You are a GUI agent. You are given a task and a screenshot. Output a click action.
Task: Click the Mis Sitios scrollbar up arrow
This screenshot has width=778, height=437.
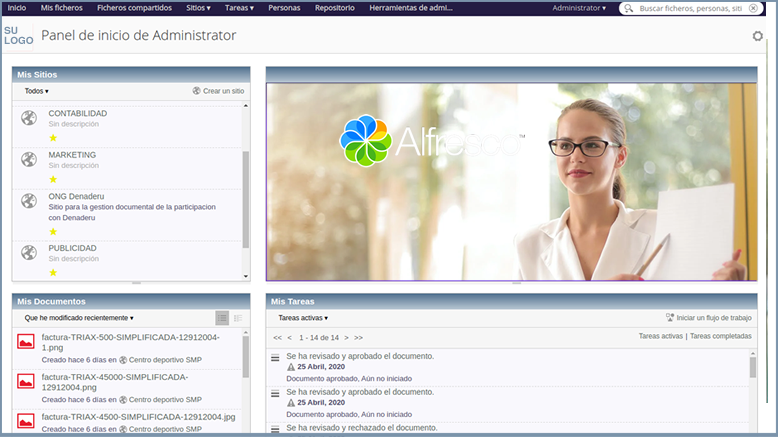246,106
